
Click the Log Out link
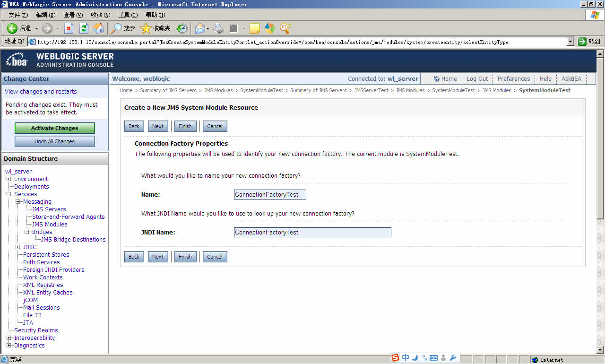[477, 79]
